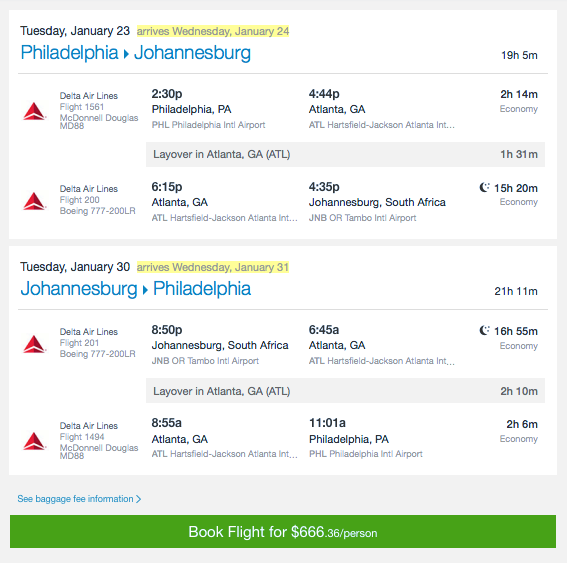Click the arrow between Philadelphia and Johannesburg heading
Screen dimensions: 567x563
pos(126,54)
